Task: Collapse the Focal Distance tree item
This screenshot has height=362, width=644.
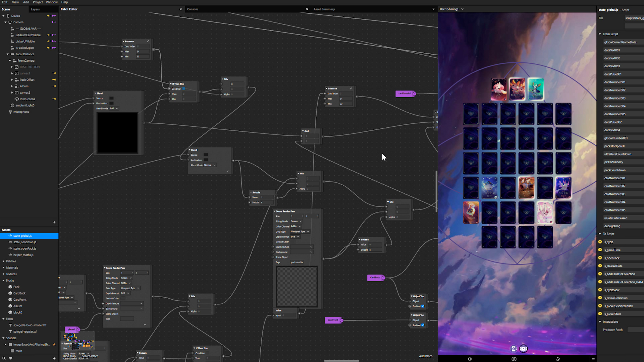Action: [8, 54]
